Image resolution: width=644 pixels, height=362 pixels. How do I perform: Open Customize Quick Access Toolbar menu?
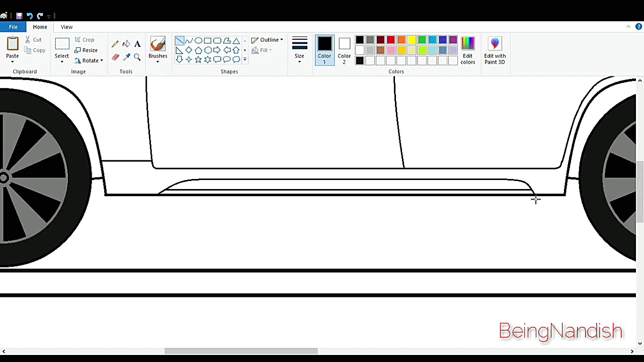49,16
